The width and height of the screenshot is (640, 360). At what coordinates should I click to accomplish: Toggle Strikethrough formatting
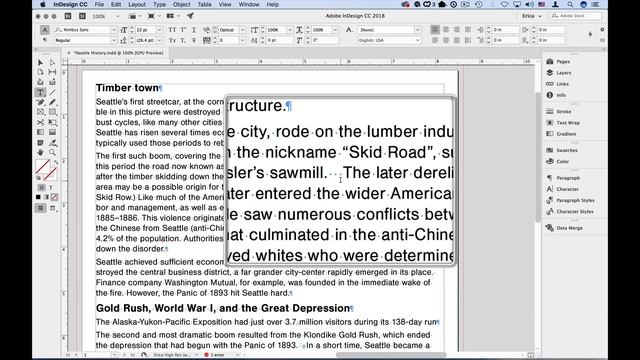[x=194, y=40]
